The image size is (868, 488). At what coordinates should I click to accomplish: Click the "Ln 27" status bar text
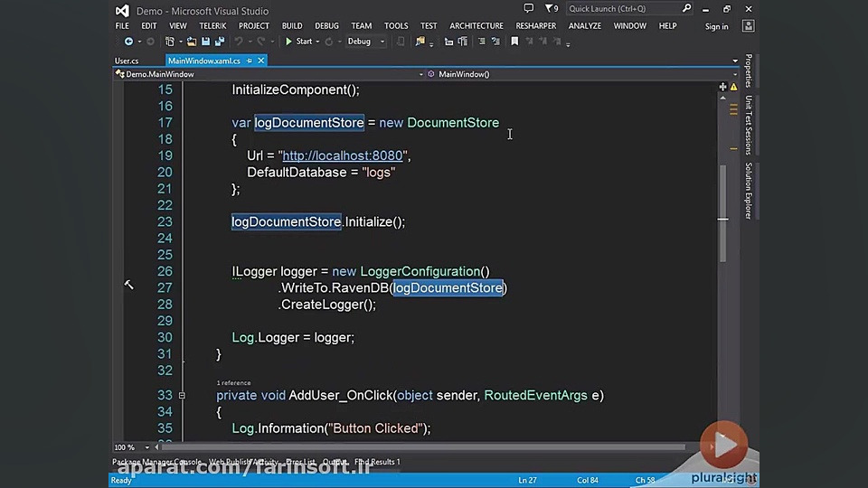[x=527, y=480]
